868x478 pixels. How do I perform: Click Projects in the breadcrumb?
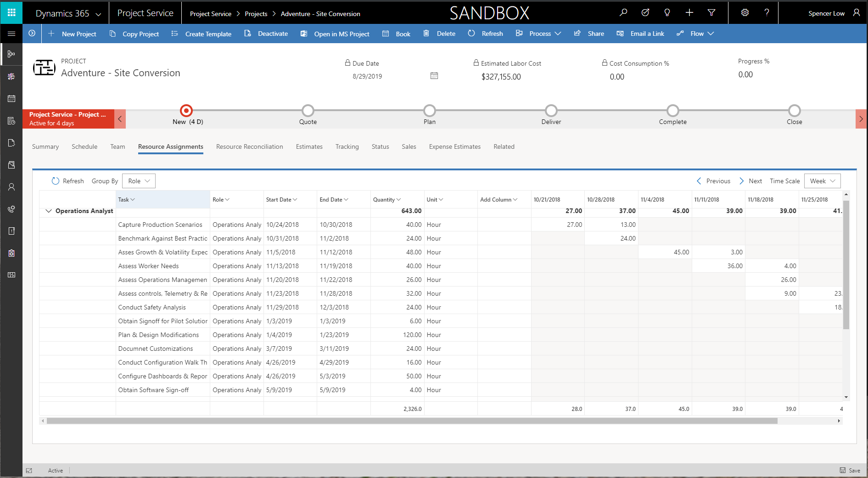coord(256,14)
